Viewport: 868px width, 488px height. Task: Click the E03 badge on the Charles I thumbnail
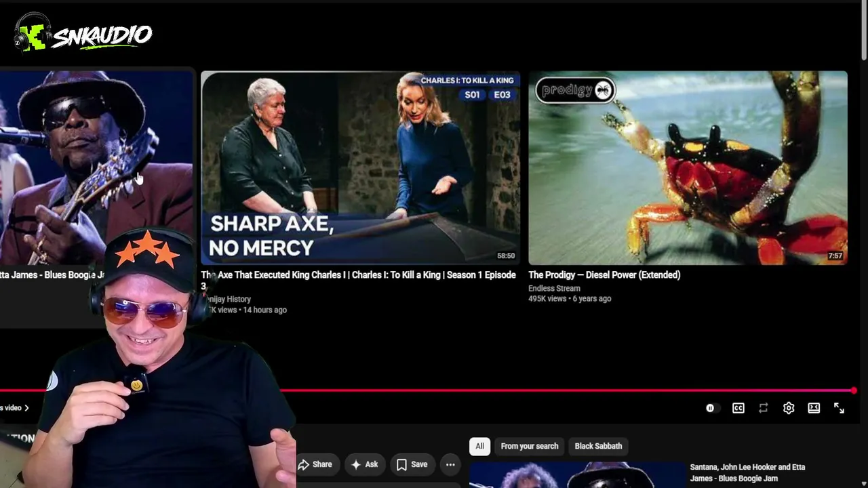502,95
